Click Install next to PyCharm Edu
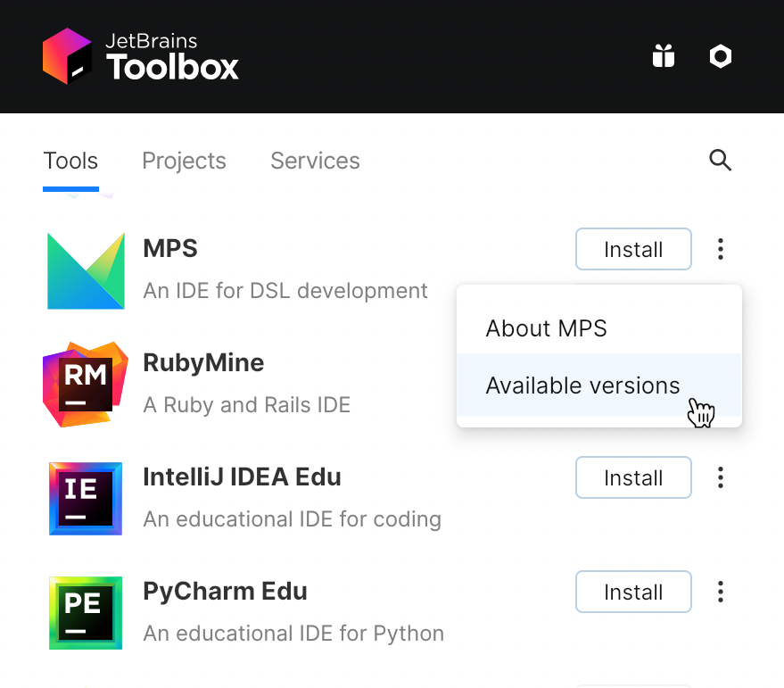Image resolution: width=784 pixels, height=688 pixels. (633, 592)
